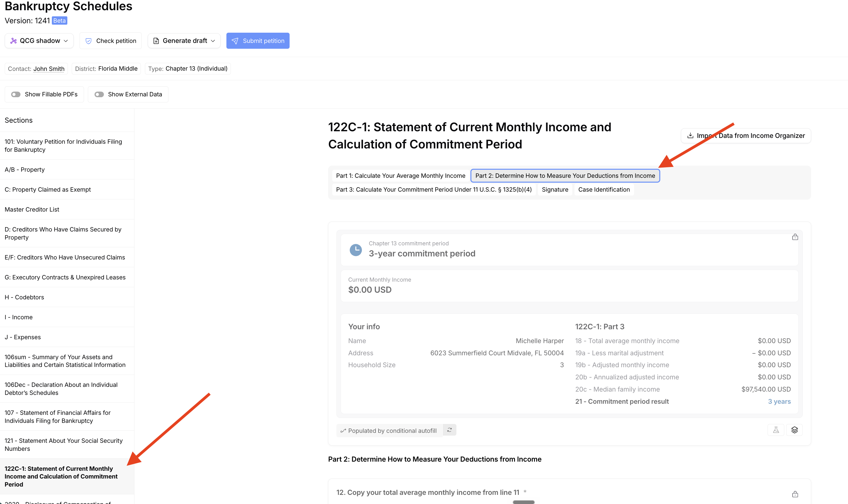The width and height of the screenshot is (848, 504).
Task: Open the Master Creditor List section
Action: point(67,210)
